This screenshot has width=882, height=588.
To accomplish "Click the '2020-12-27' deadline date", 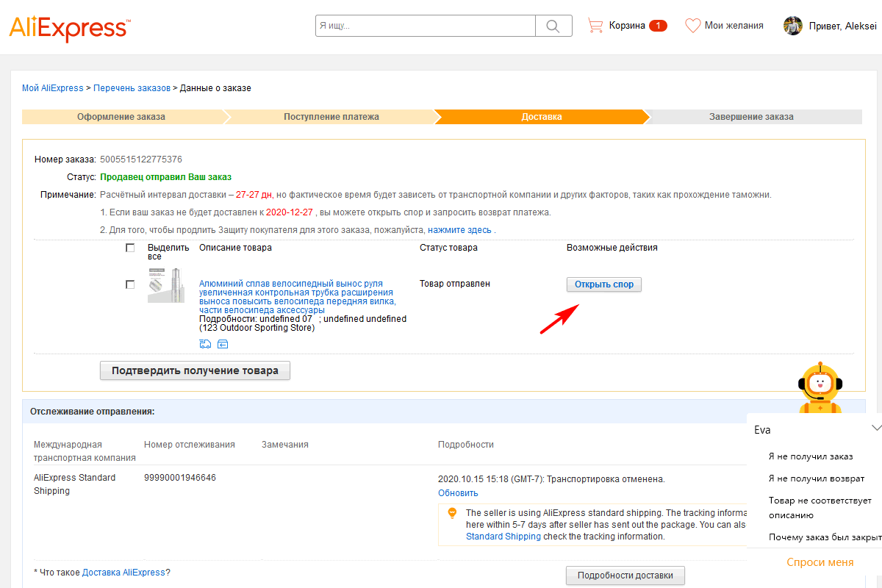I will click(289, 212).
